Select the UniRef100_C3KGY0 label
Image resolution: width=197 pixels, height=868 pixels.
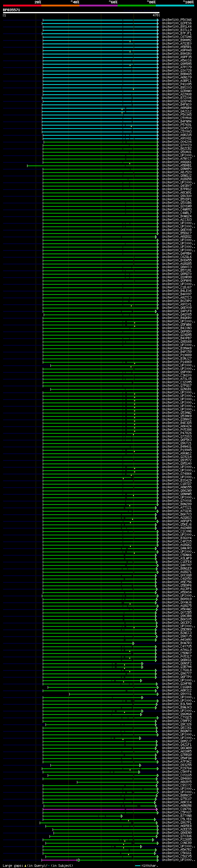pyautogui.click(x=177, y=375)
